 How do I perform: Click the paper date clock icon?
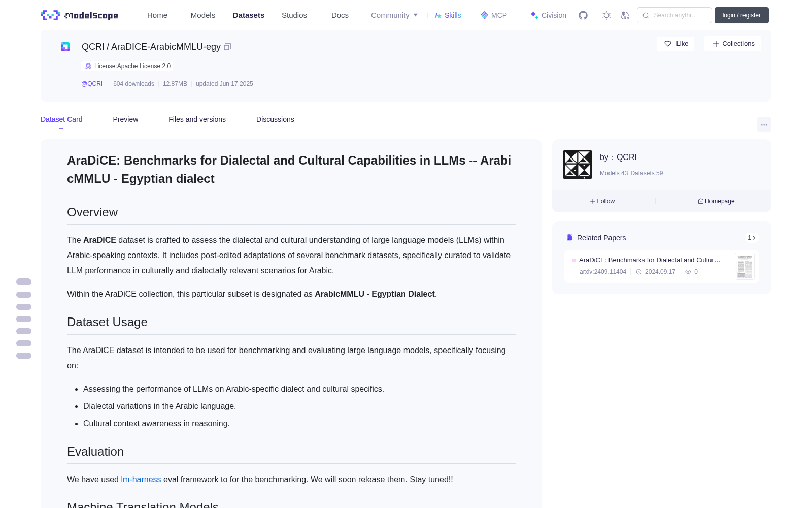[x=639, y=272]
